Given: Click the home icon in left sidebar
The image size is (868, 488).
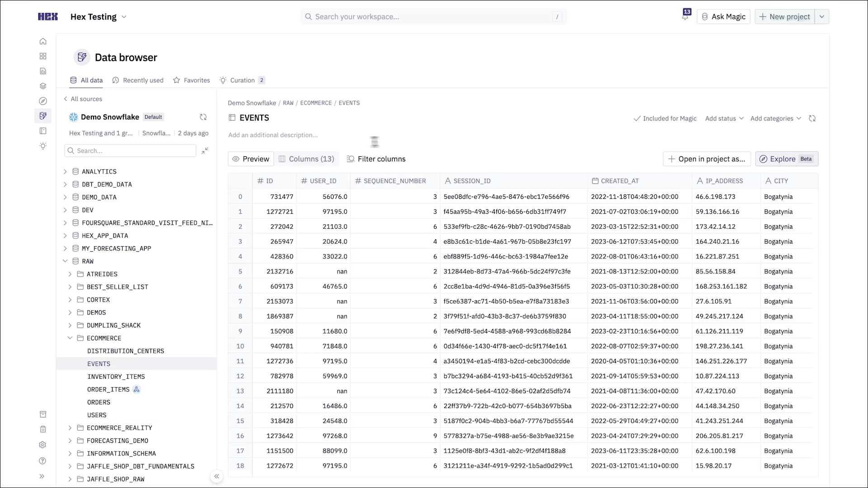Looking at the screenshot, I should (43, 41).
